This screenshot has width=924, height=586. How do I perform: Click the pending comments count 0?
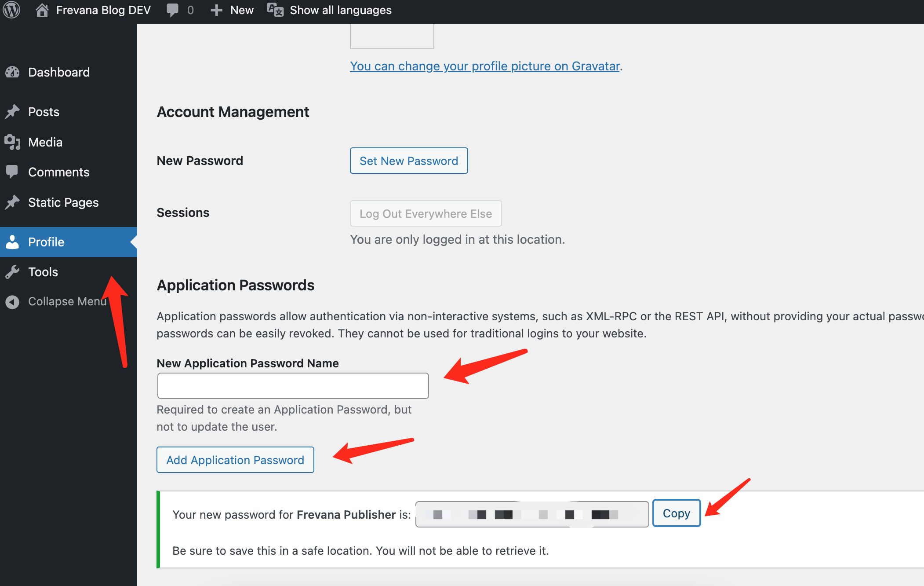point(190,10)
